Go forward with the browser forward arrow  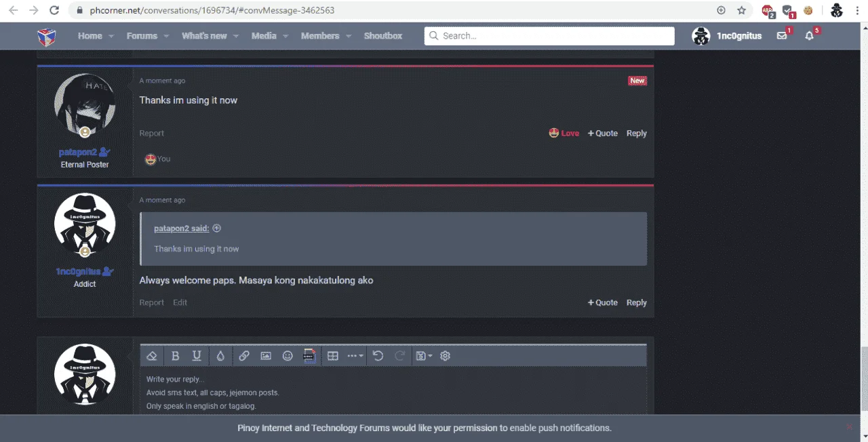click(x=34, y=10)
